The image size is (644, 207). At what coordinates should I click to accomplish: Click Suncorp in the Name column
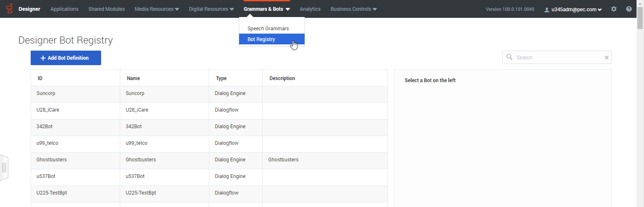pyautogui.click(x=135, y=93)
